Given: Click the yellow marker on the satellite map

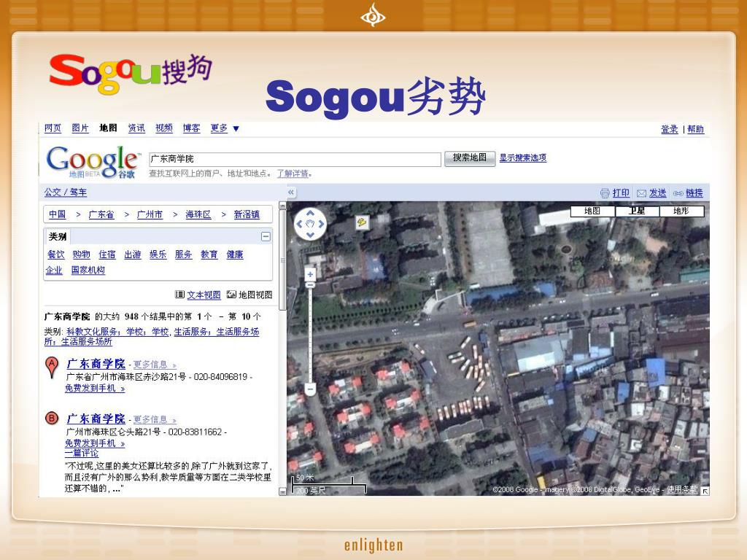Looking at the screenshot, I should click(363, 222).
